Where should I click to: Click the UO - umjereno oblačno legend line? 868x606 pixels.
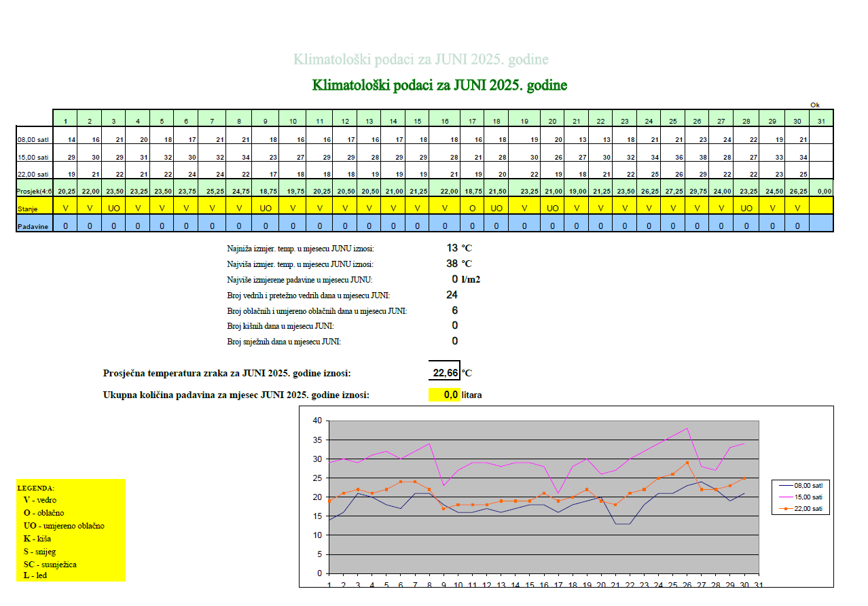64,526
